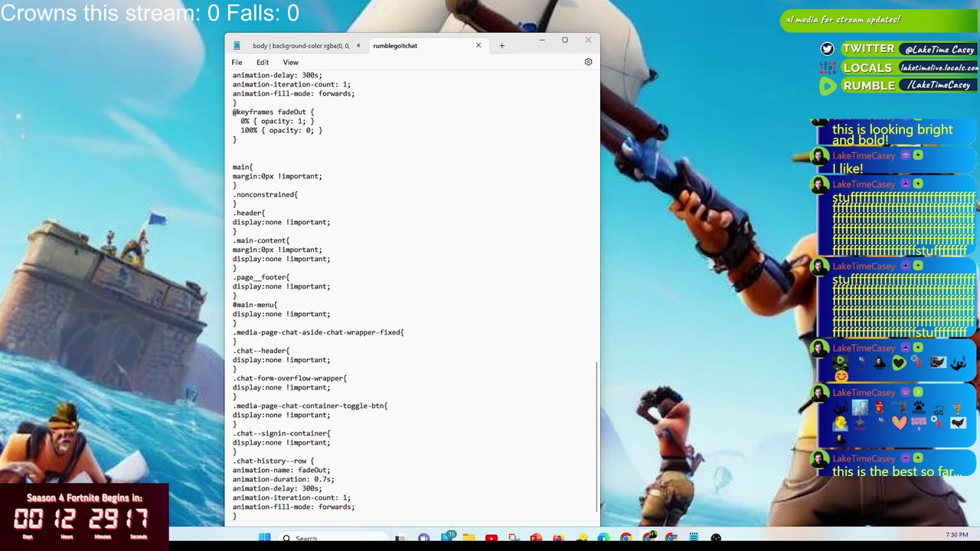980x551 pixels.
Task: Click the "#main-menu{" selector line
Action: pyautogui.click(x=255, y=305)
